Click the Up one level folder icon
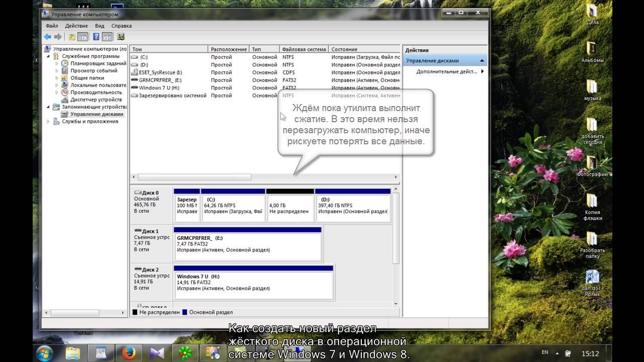 pyautogui.click(x=72, y=37)
